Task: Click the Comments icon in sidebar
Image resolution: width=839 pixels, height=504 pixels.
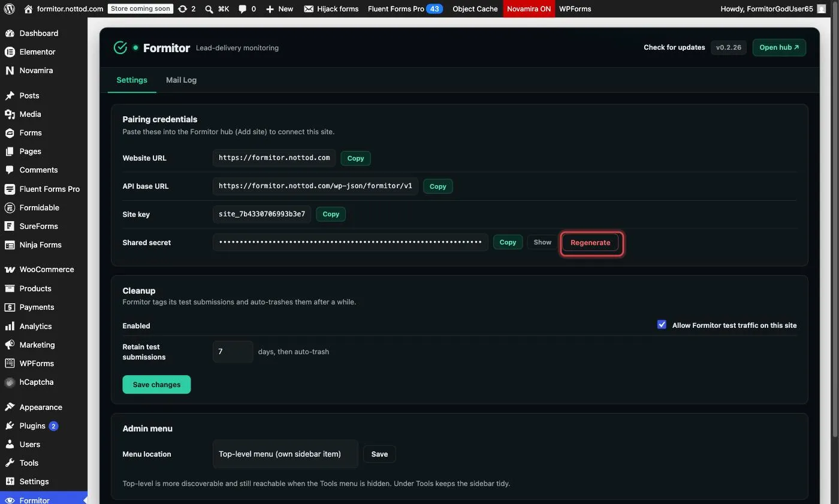Action: [x=10, y=170]
